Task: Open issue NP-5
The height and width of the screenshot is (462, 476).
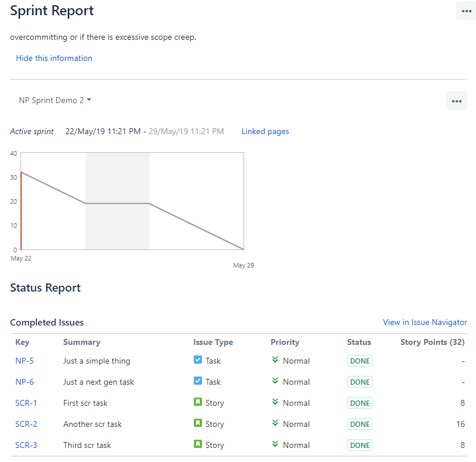Action: pyautogui.click(x=25, y=361)
